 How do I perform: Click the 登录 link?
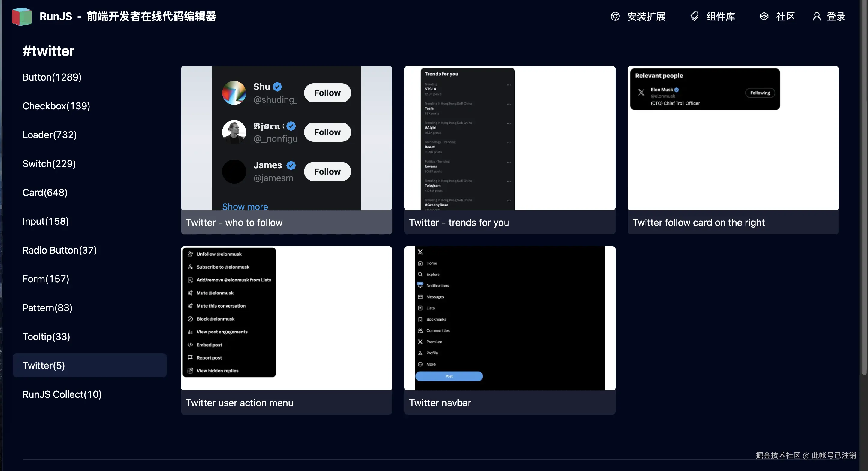(x=836, y=16)
